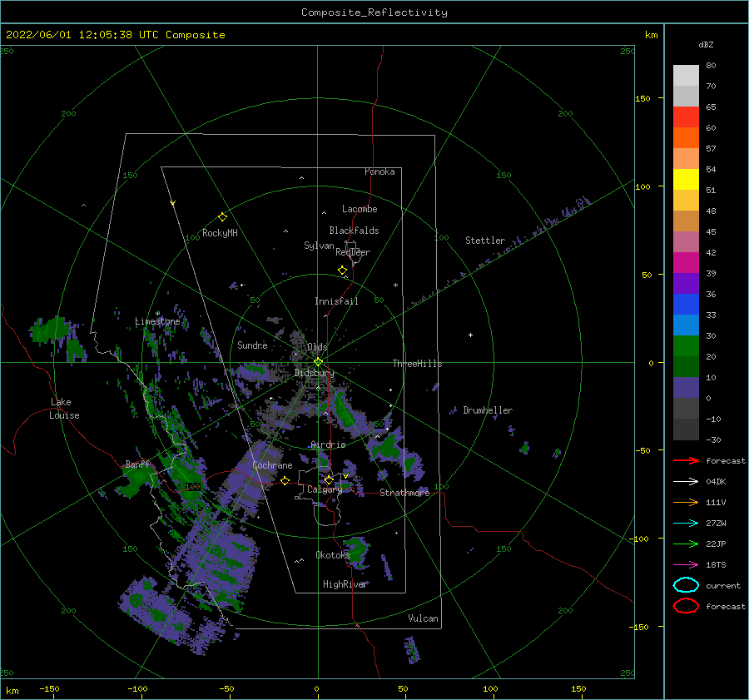Click the Sundre town label

pos(252,345)
